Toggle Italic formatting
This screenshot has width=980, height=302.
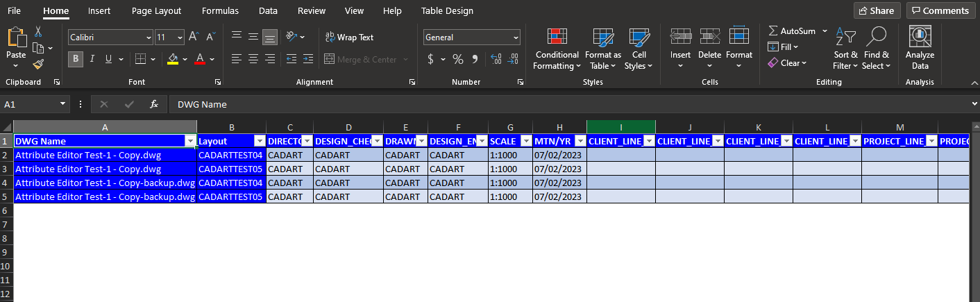(x=92, y=59)
